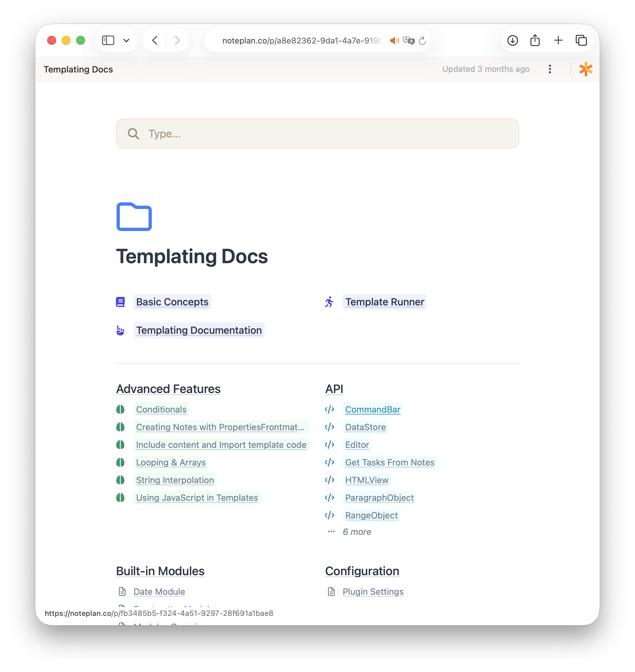The image size is (635, 672).
Task: Open the Plugin Settings link
Action: point(373,591)
